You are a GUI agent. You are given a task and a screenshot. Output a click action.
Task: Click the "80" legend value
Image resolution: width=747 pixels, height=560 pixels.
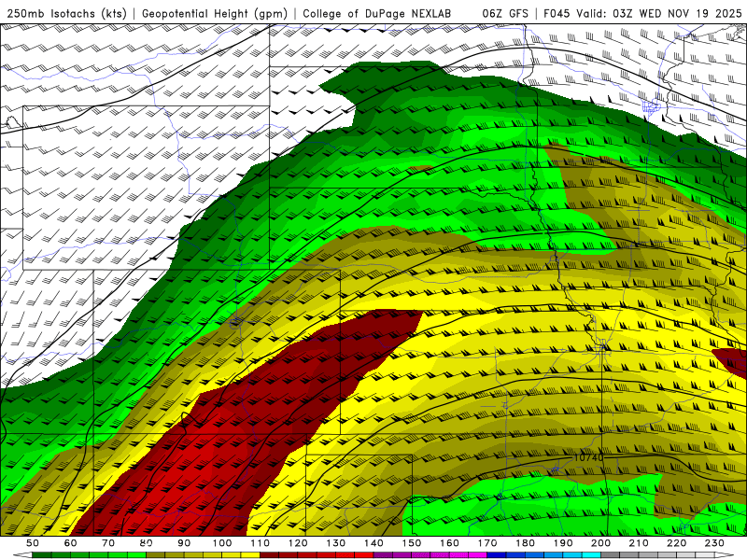click(147, 543)
